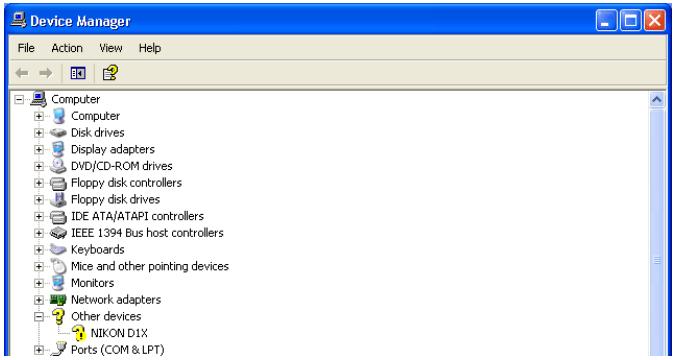Expand the Monitors category
Viewport: 676px width, 360px height.
[39, 283]
